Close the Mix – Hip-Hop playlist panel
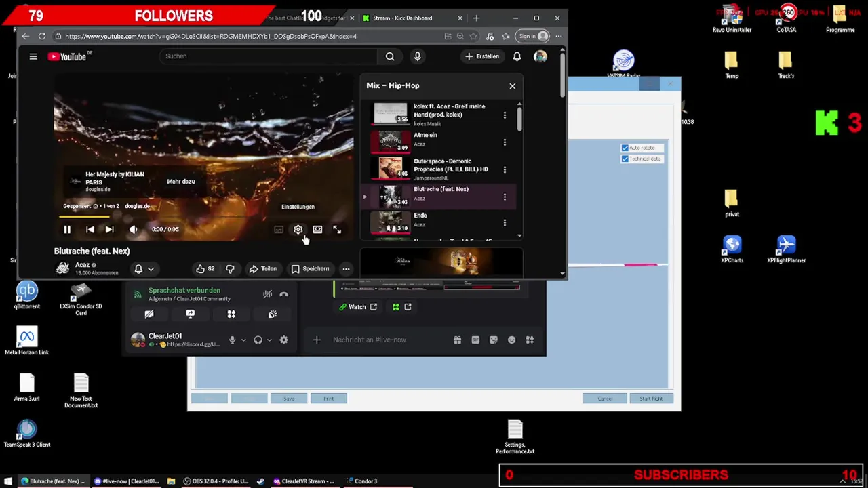This screenshot has height=488, width=868. (x=512, y=86)
